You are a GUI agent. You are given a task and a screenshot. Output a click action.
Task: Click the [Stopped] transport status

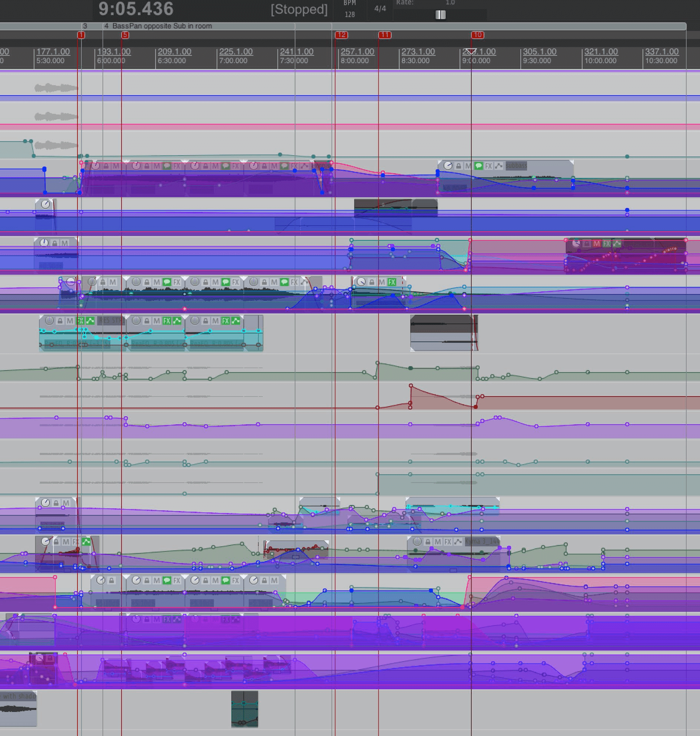tap(299, 9)
